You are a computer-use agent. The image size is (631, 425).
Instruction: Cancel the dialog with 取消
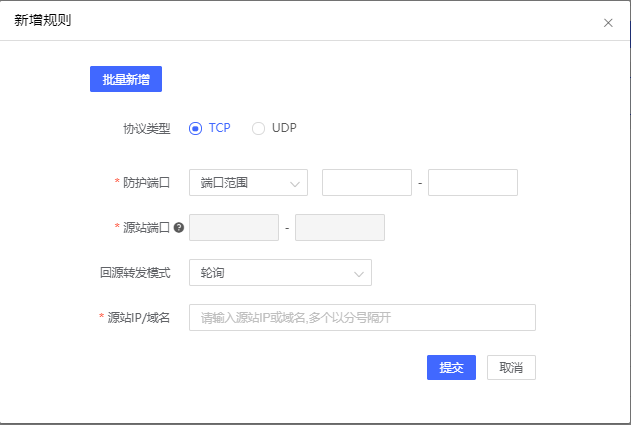(x=511, y=367)
